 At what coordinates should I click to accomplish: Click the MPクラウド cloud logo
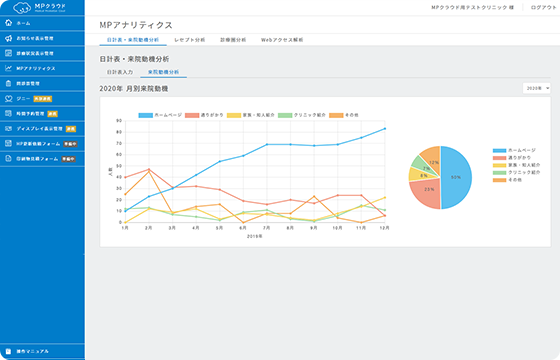tap(39, 8)
